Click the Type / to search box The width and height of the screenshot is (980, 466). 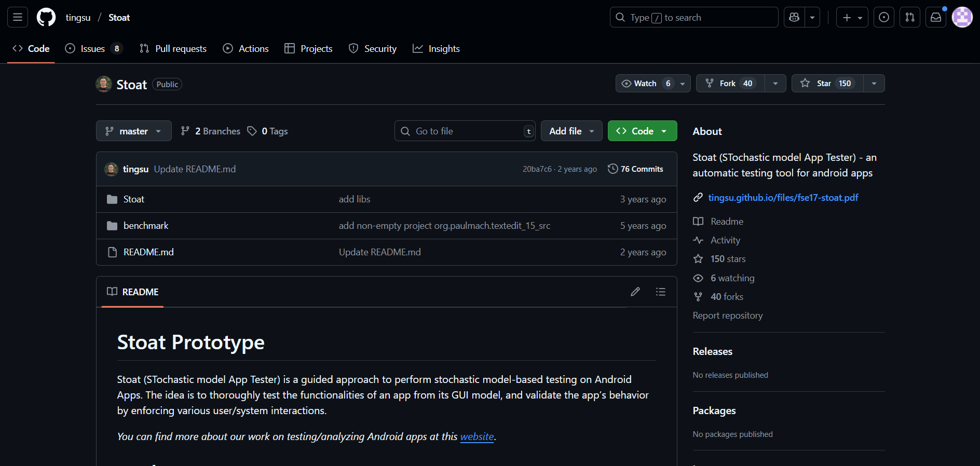(x=694, y=17)
